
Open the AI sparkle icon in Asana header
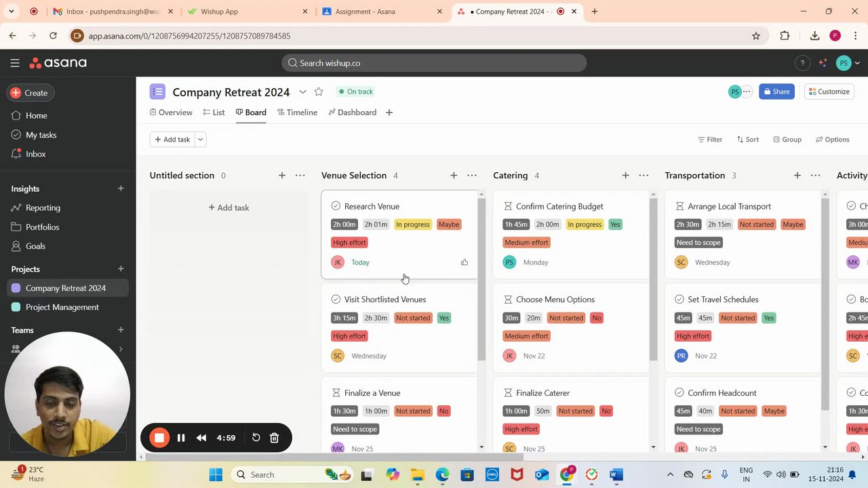tap(823, 63)
